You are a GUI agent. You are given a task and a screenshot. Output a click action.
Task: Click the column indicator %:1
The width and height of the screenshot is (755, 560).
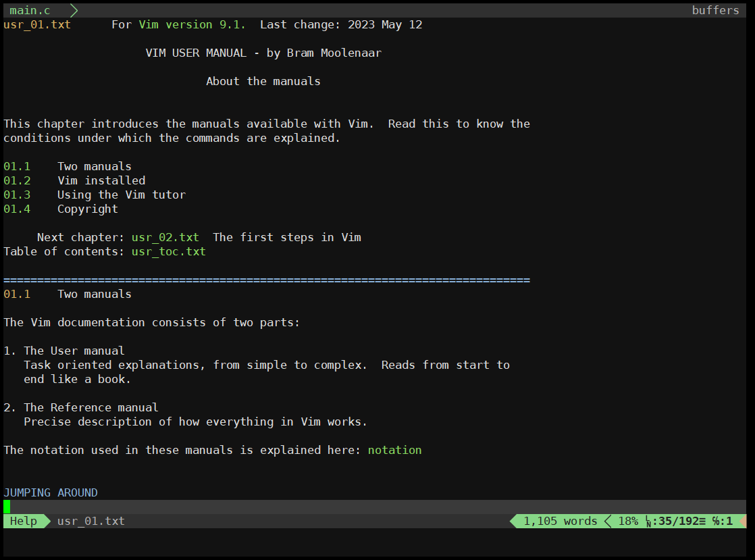(723, 521)
